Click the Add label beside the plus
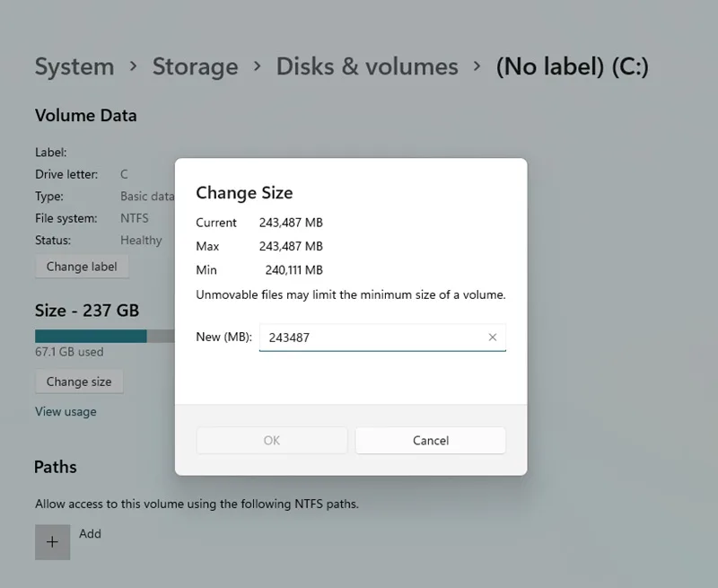Screen dimensions: 718x588 click(x=91, y=533)
